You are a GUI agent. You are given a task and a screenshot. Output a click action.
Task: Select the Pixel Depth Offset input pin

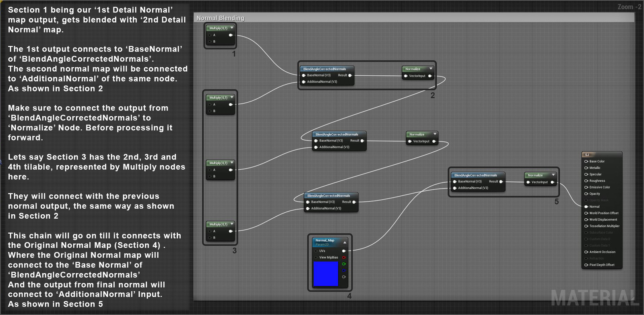(x=586, y=265)
